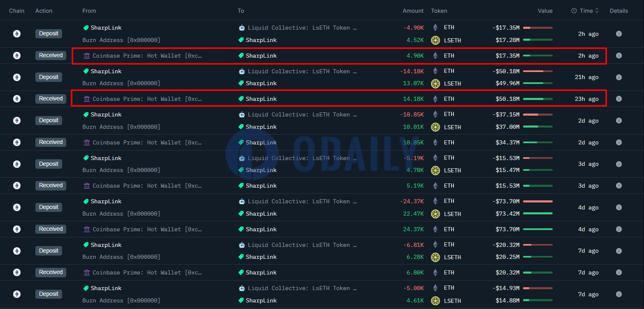Click the $15.47M value cell

507,170
